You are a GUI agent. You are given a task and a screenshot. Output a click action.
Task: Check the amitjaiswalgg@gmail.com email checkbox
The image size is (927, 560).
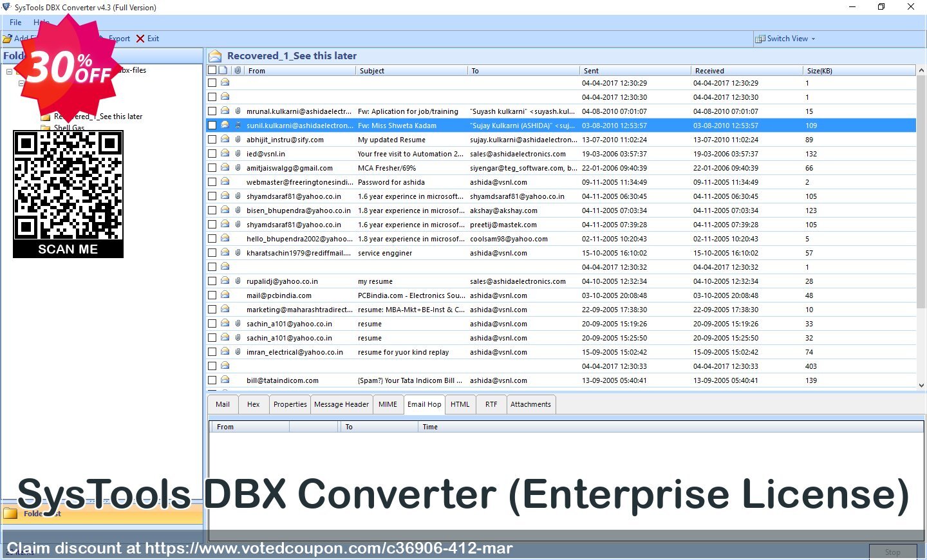(x=212, y=168)
